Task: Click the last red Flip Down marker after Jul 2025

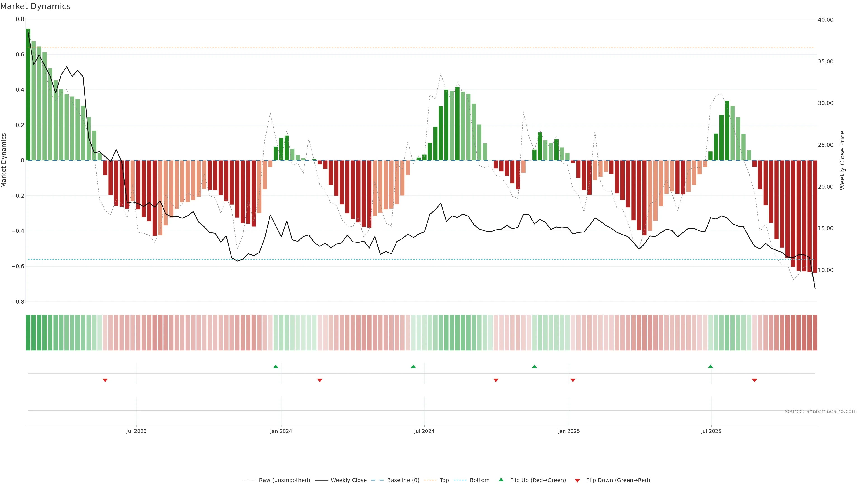Action: (x=755, y=380)
